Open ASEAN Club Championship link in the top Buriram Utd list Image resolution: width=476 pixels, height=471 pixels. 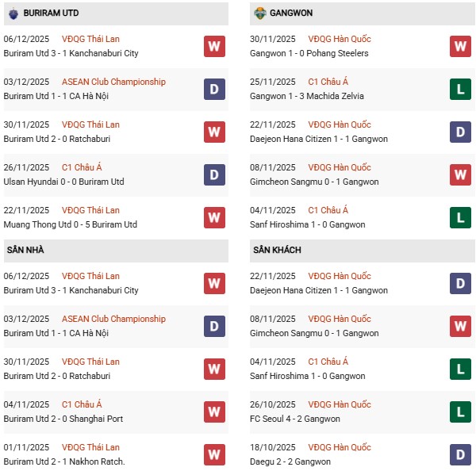click(x=113, y=82)
